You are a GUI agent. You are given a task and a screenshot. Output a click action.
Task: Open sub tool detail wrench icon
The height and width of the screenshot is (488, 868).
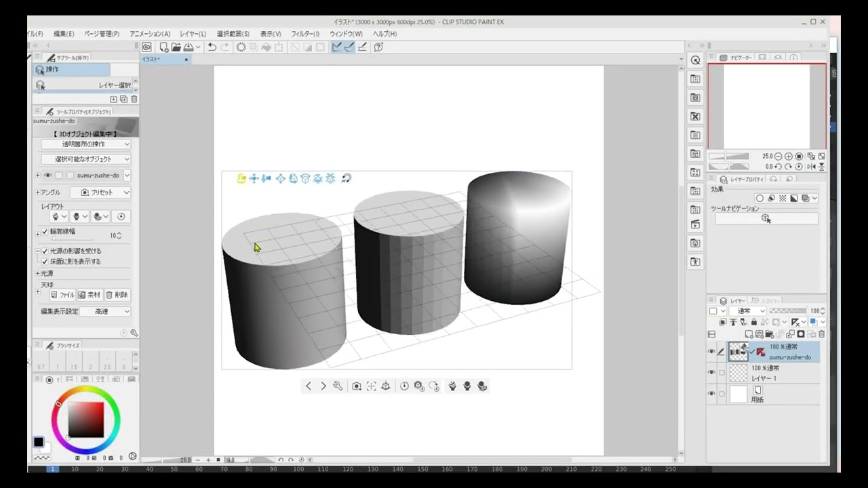point(134,333)
